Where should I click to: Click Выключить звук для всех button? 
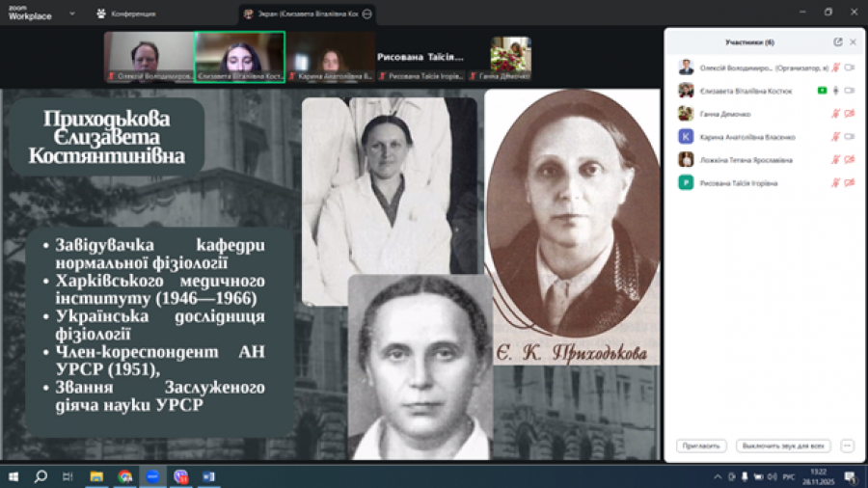pos(783,446)
